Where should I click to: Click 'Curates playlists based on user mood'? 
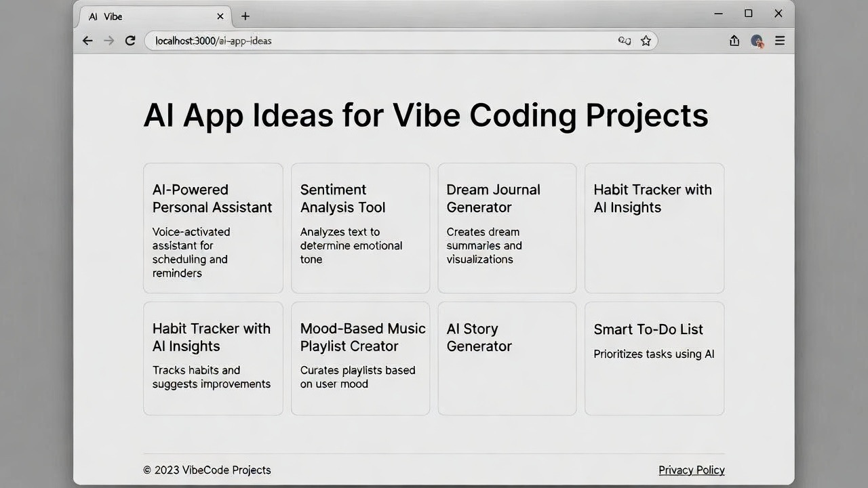point(357,377)
